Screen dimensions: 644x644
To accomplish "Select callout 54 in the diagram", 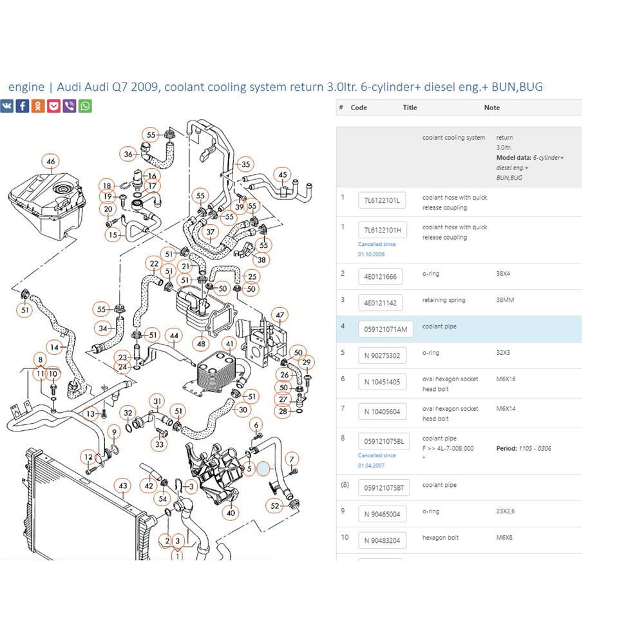I will coord(163,498).
